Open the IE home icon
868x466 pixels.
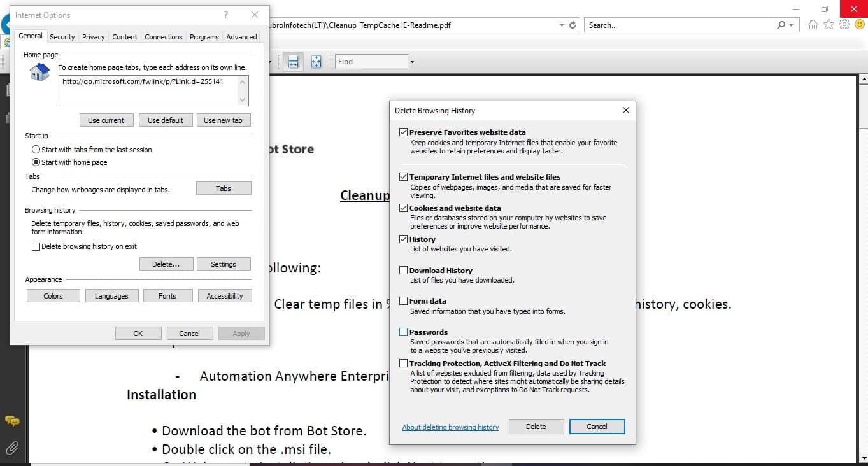pyautogui.click(x=813, y=25)
